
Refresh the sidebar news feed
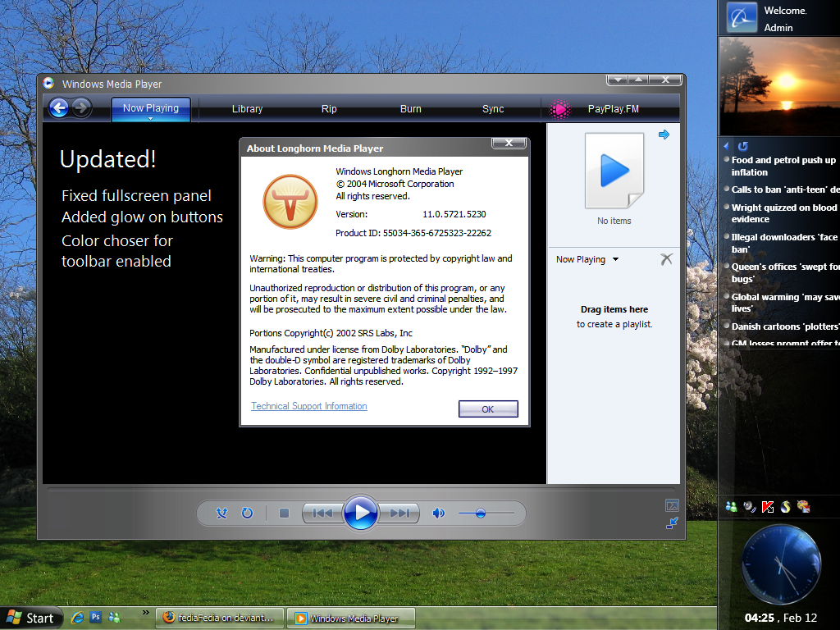pos(742,146)
